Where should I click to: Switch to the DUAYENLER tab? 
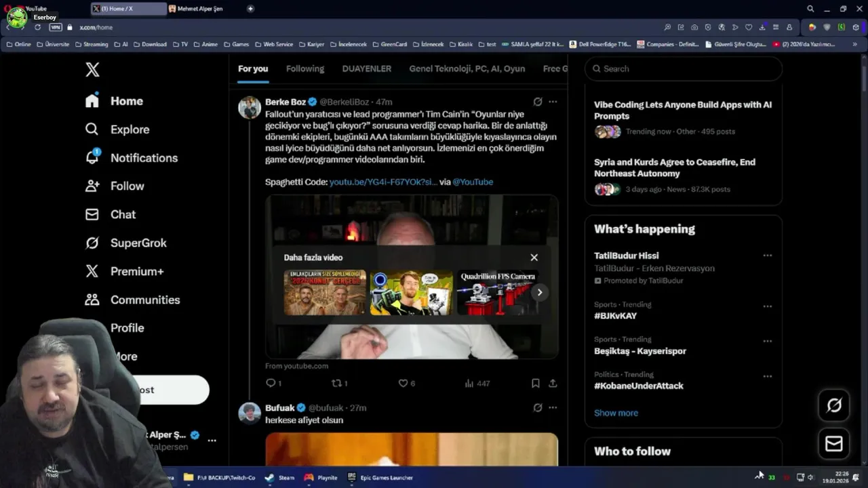(367, 68)
